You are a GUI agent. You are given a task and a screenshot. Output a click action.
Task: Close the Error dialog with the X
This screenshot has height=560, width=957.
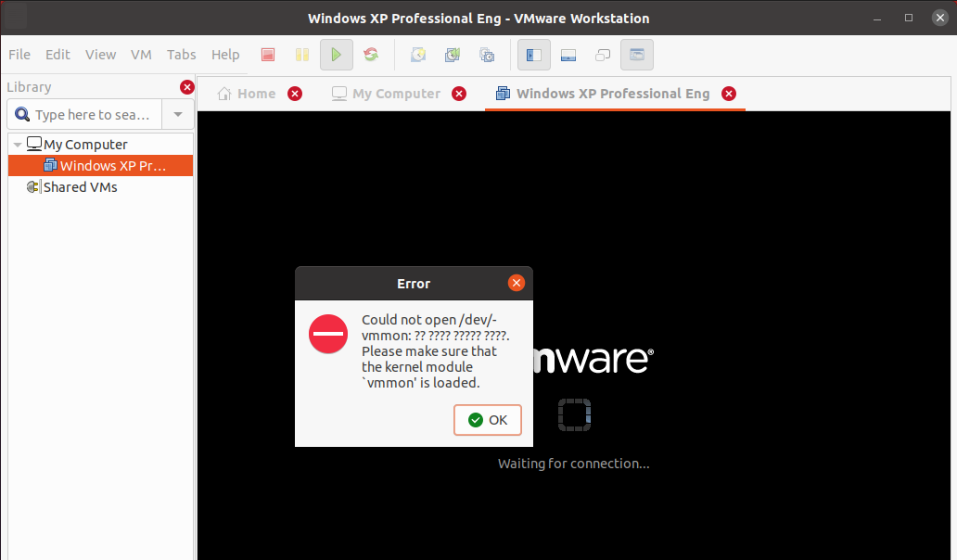[x=517, y=283]
